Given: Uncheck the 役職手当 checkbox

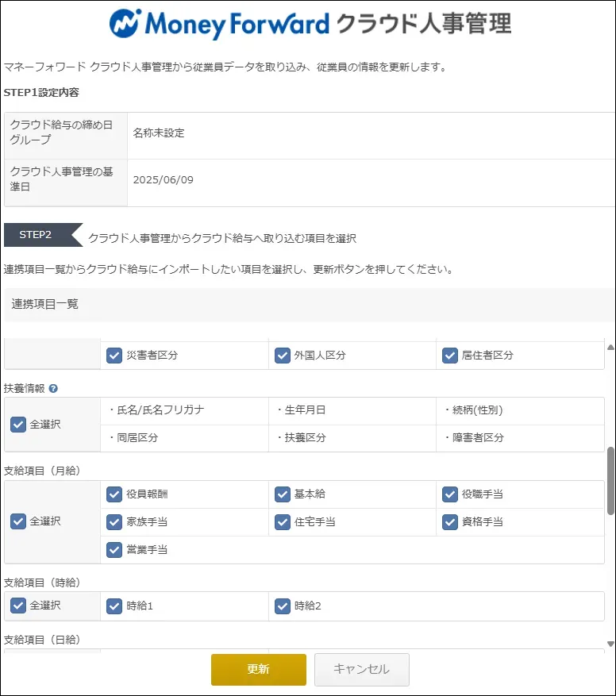Looking at the screenshot, I should click(x=450, y=494).
